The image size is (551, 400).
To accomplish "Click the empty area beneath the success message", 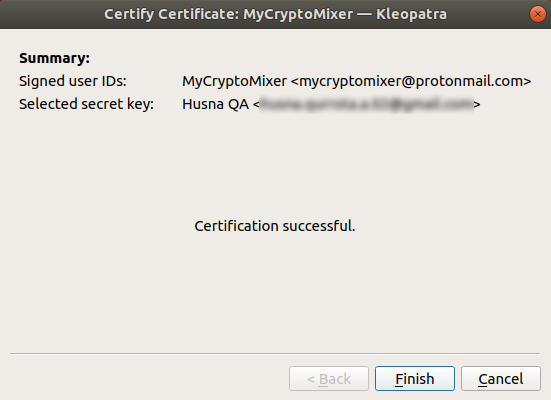I will tap(275, 292).
